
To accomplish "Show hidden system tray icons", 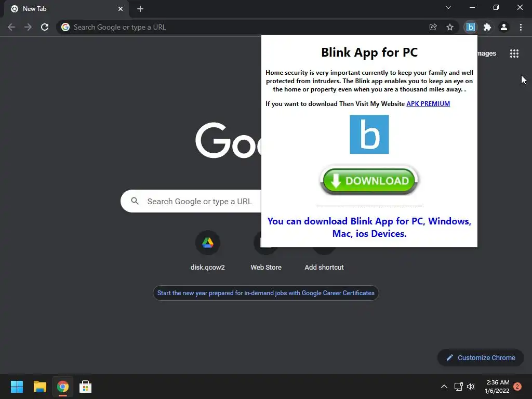I will coord(444,387).
